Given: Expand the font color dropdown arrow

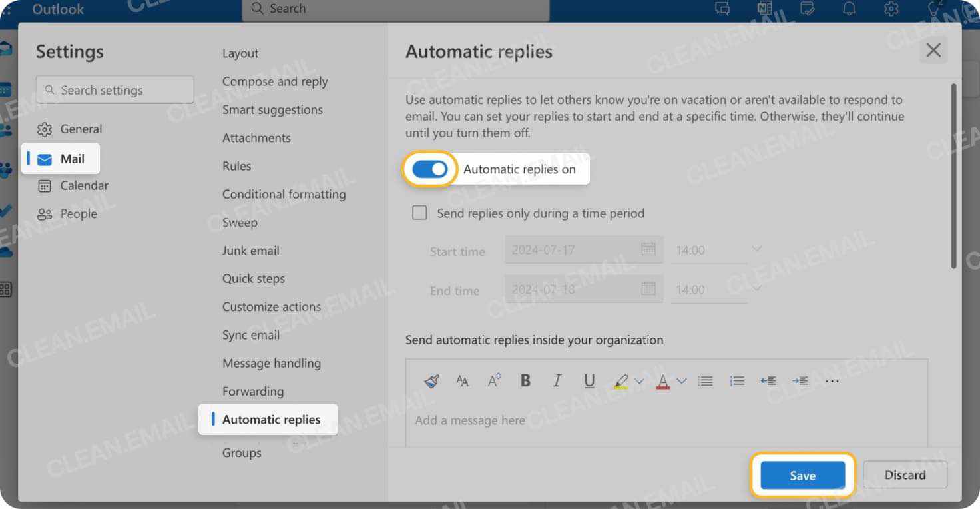Looking at the screenshot, I should pyautogui.click(x=681, y=381).
